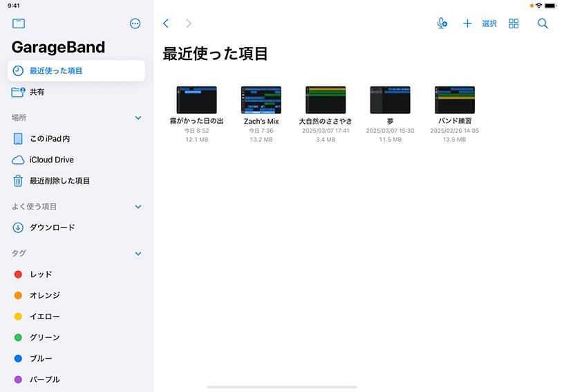Switch view using grid icon
The width and height of the screenshot is (564, 392).
[514, 24]
